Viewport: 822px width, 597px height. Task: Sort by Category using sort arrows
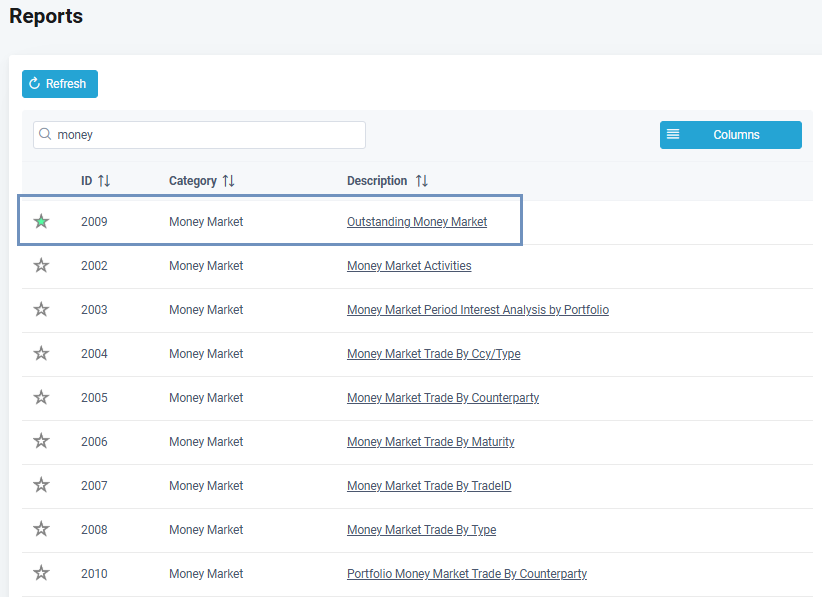coord(229,181)
